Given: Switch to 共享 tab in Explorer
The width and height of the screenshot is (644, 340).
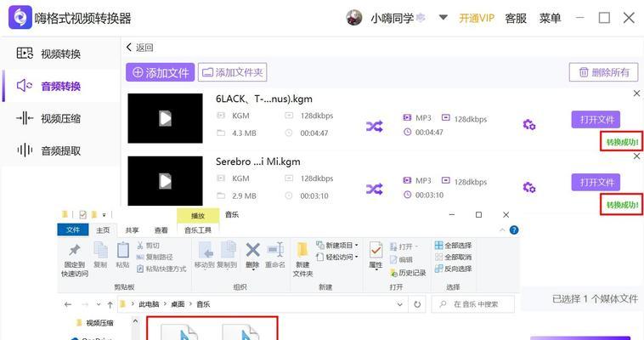Looking at the screenshot, I should pyautogui.click(x=132, y=230).
